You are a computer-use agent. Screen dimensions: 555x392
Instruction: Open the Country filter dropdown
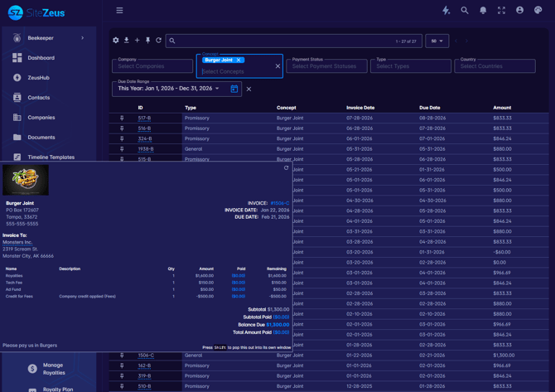pyautogui.click(x=495, y=65)
